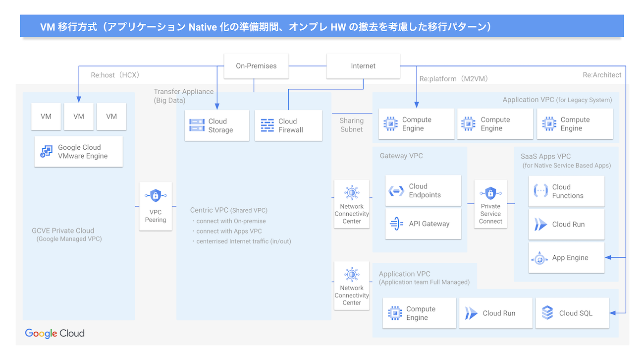Click the Google Cloud logo
644x355 pixels.
(54, 334)
